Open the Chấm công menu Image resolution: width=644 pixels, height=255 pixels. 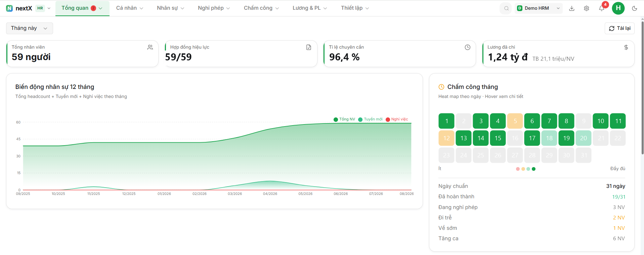tap(261, 8)
